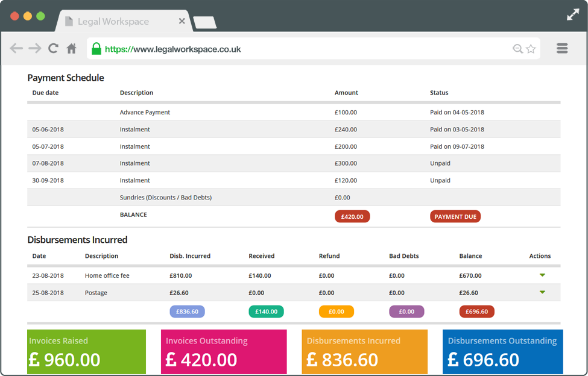Image resolution: width=588 pixels, height=376 pixels.
Task: Open the blue Disbursements Outstanding tile
Action: coord(503,352)
